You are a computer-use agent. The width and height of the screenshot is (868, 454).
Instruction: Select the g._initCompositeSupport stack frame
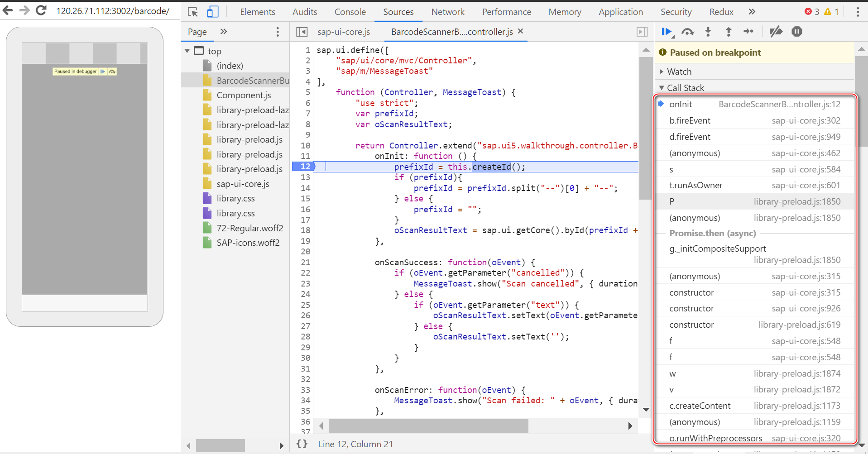pyautogui.click(x=754, y=254)
